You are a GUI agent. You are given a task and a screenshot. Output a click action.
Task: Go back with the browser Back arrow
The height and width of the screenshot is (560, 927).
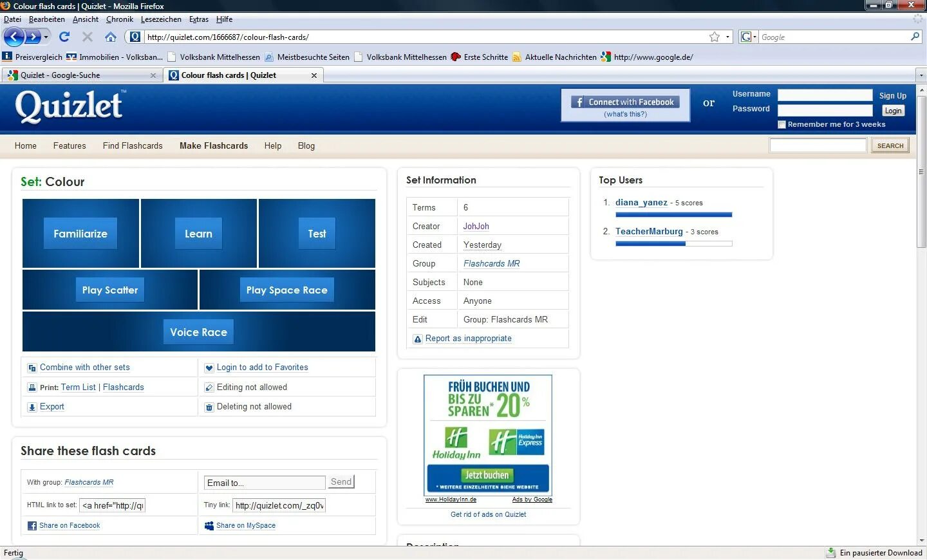point(13,37)
